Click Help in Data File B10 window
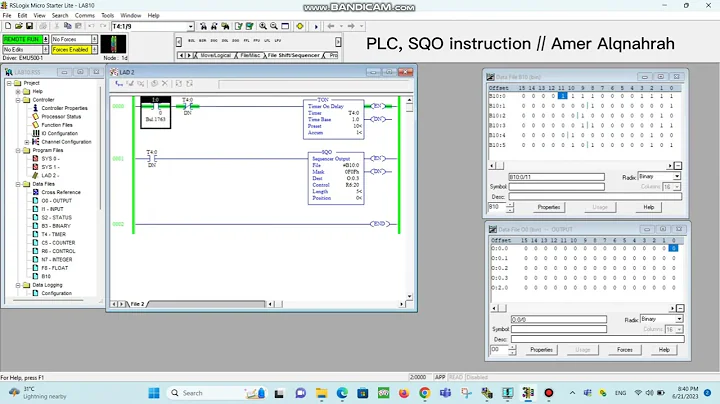Viewport: 720px width, 404px height. (648, 207)
